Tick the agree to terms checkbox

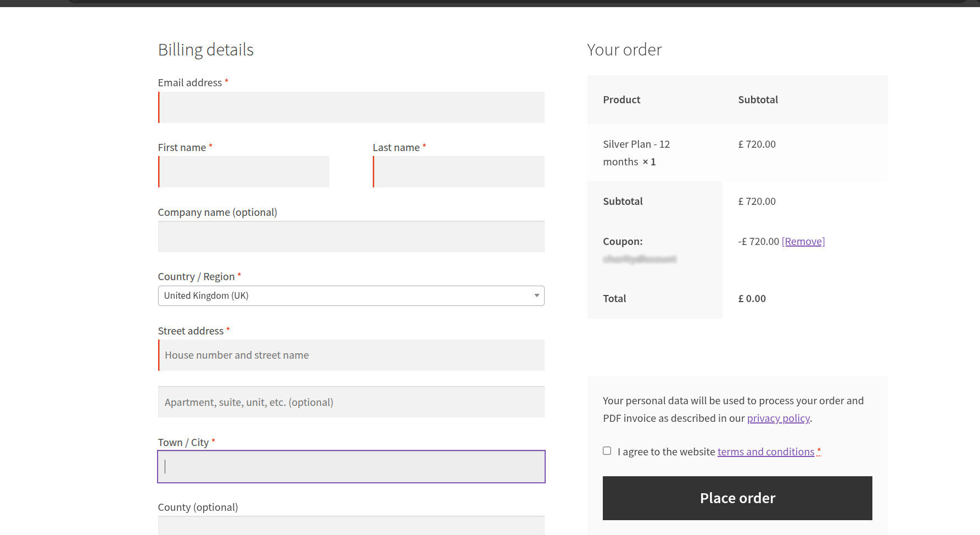coord(607,451)
